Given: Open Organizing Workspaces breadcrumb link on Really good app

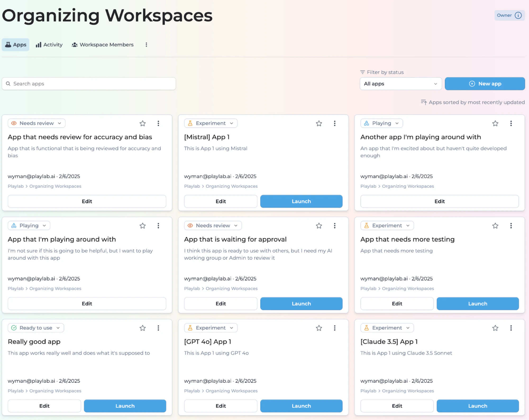Looking at the screenshot, I should pyautogui.click(x=55, y=391).
